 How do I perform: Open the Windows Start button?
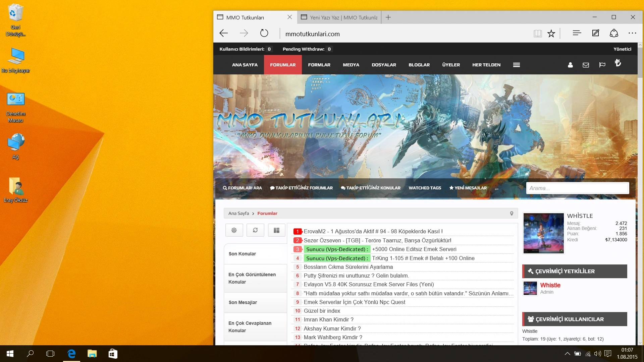coord(10,354)
